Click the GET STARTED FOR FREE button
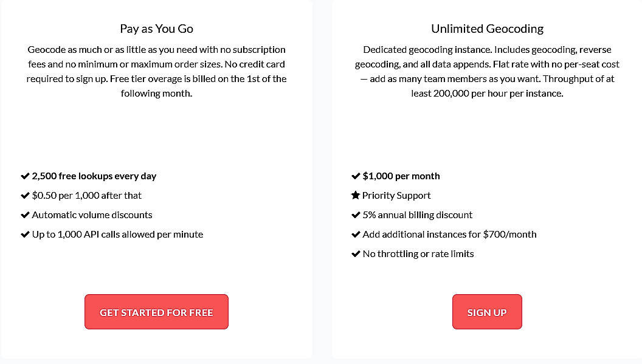 156,311
